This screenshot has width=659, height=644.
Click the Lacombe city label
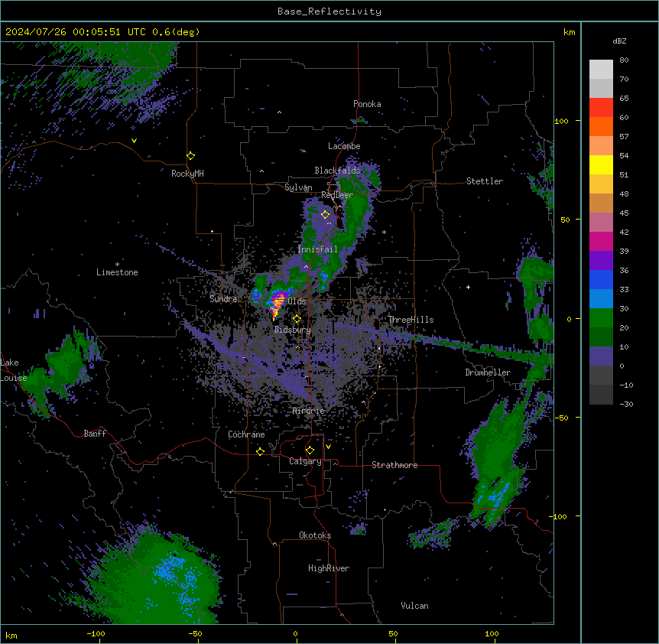click(x=344, y=146)
